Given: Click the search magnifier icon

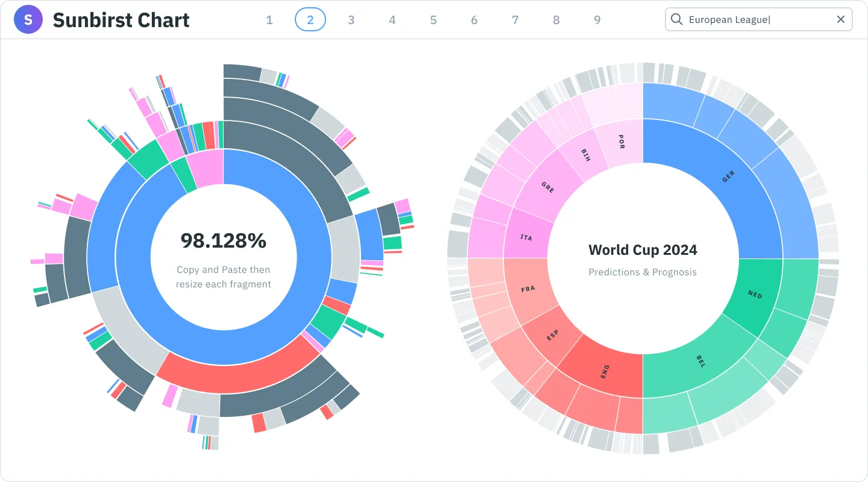Looking at the screenshot, I should click(x=677, y=20).
